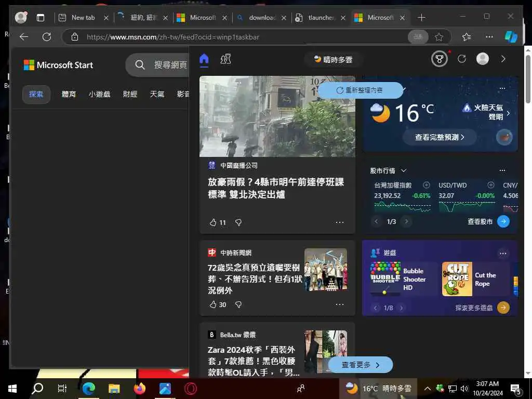Go to previous page of games
The height and width of the screenshot is (399, 532).
tap(375, 308)
